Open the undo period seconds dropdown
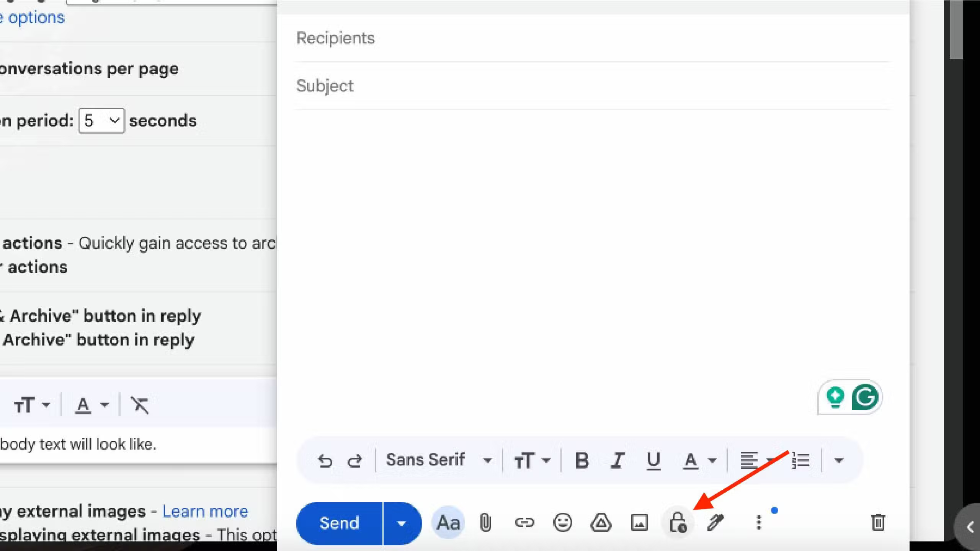The width and height of the screenshot is (980, 551). 101,121
